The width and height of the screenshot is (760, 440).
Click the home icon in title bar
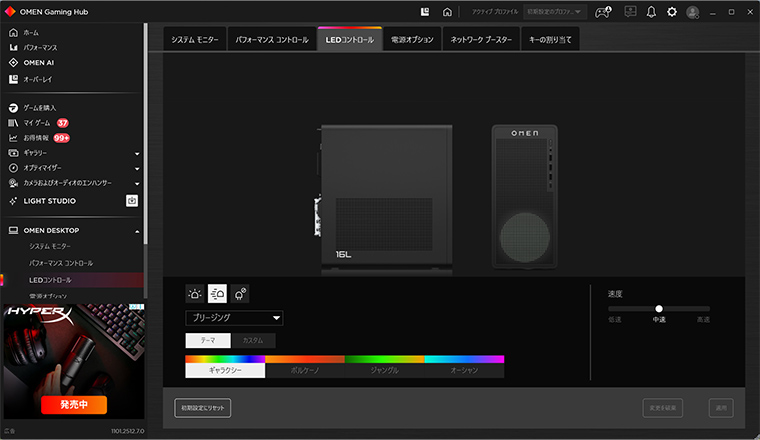pyautogui.click(x=447, y=12)
